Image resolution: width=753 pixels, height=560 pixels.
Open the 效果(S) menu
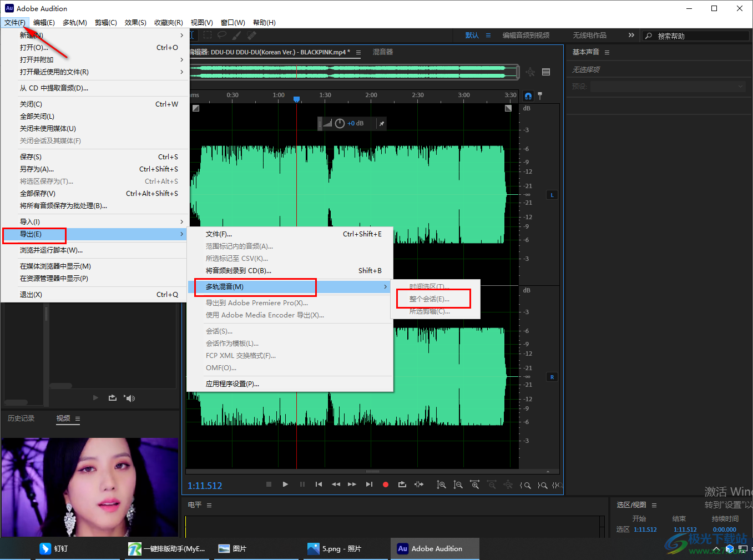point(135,23)
